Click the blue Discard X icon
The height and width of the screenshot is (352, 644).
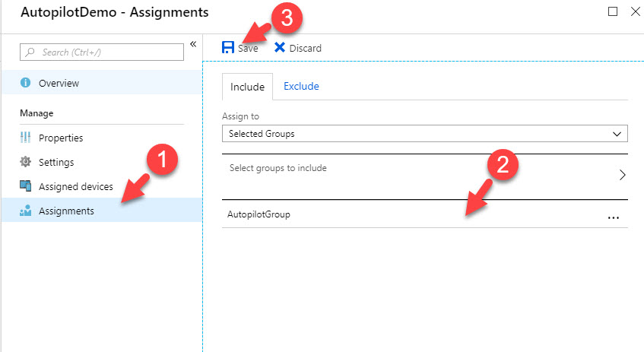point(280,48)
